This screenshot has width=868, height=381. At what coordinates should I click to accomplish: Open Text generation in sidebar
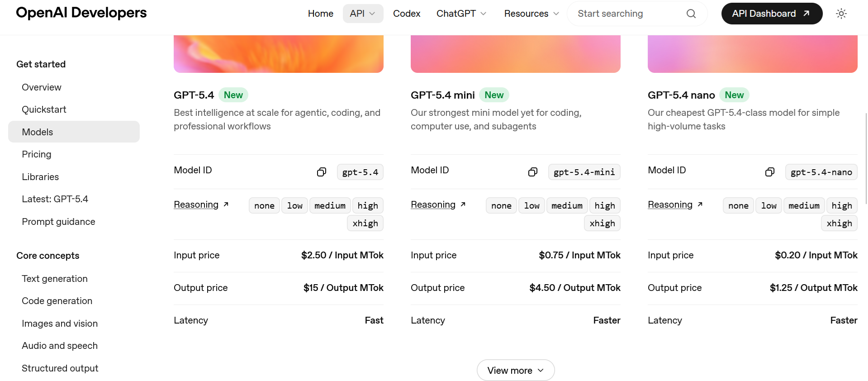[55, 279]
